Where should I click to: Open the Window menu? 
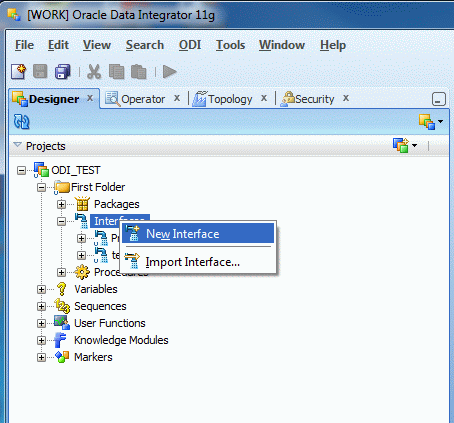click(x=282, y=45)
